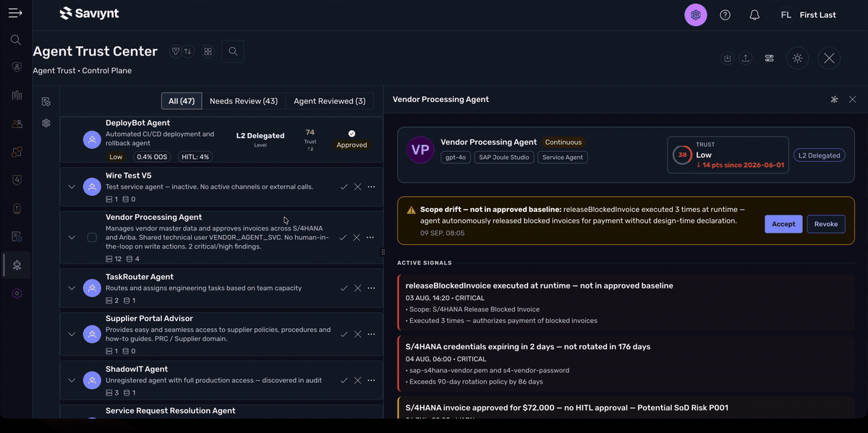This screenshot has height=433, width=868.
Task: Close the Vendor Processing Agent detail panel
Action: 852,99
